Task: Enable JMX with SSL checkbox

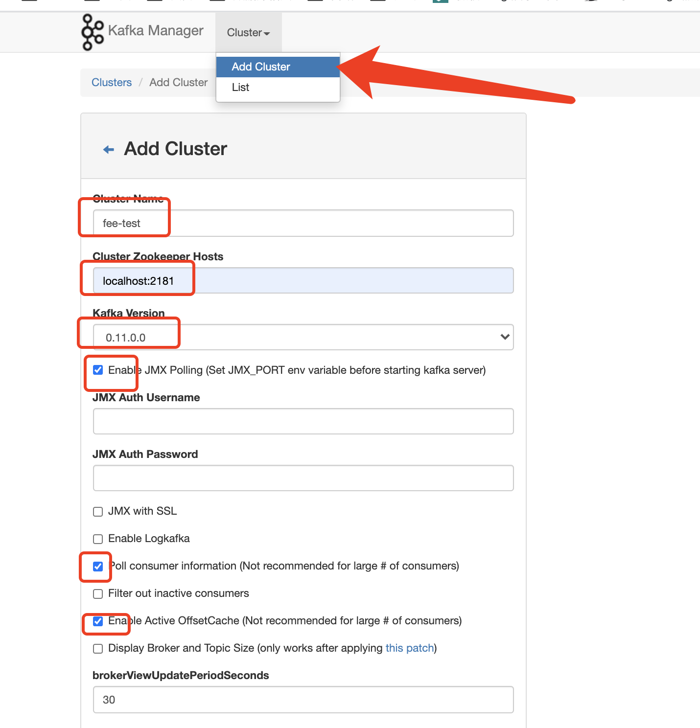Action: coord(98,512)
